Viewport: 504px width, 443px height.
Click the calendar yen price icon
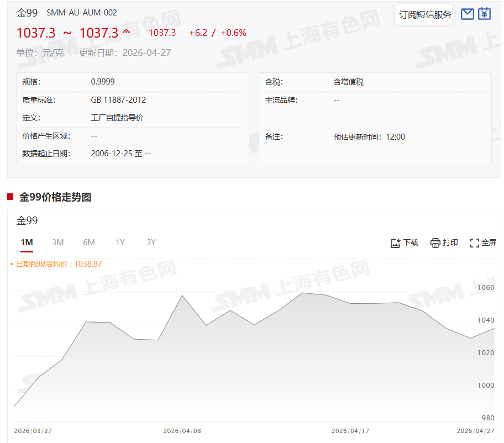484,14
